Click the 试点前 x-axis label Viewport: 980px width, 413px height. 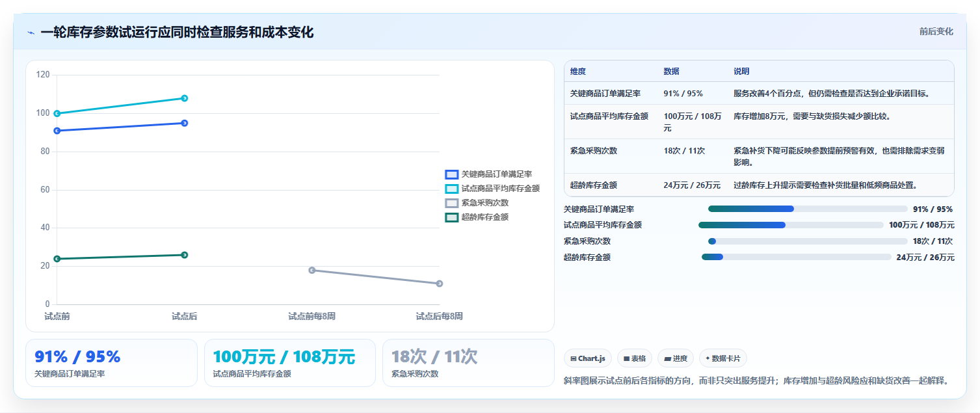[x=57, y=316]
